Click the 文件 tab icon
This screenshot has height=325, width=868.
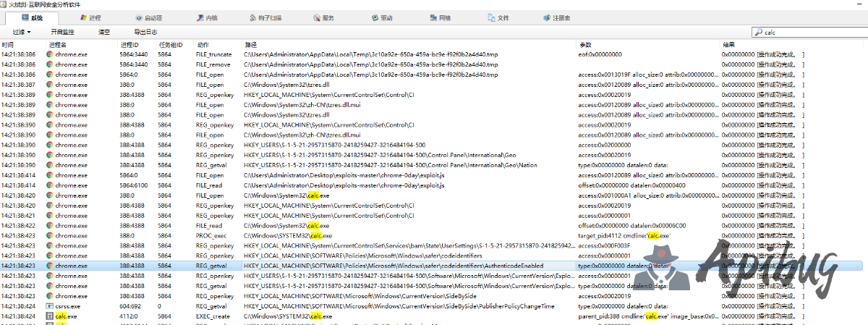pyautogui.click(x=491, y=17)
